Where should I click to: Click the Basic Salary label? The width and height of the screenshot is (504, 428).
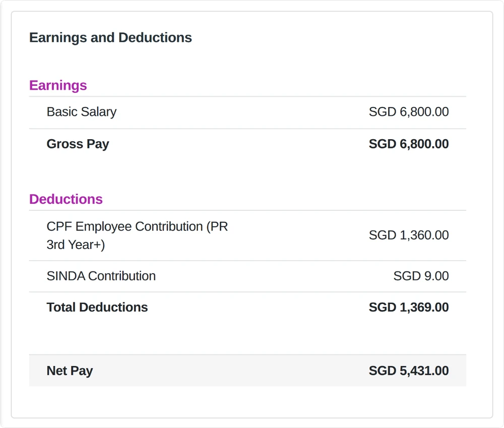click(81, 112)
